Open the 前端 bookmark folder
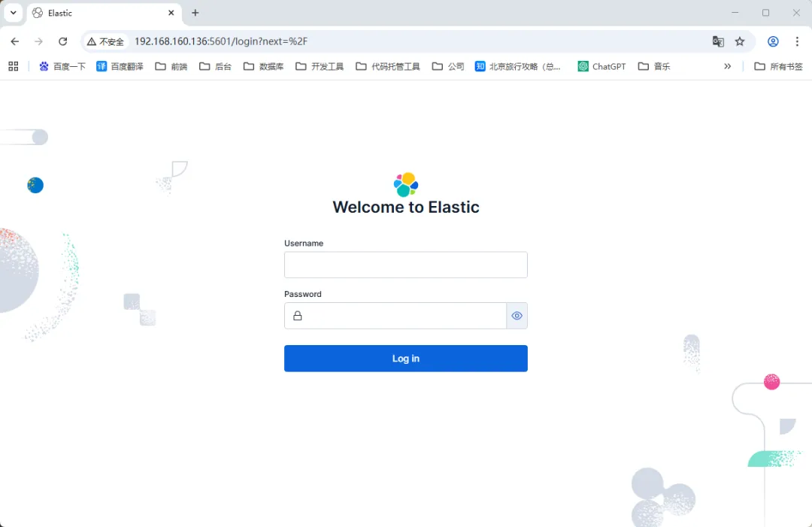This screenshot has height=527, width=812. coord(171,66)
